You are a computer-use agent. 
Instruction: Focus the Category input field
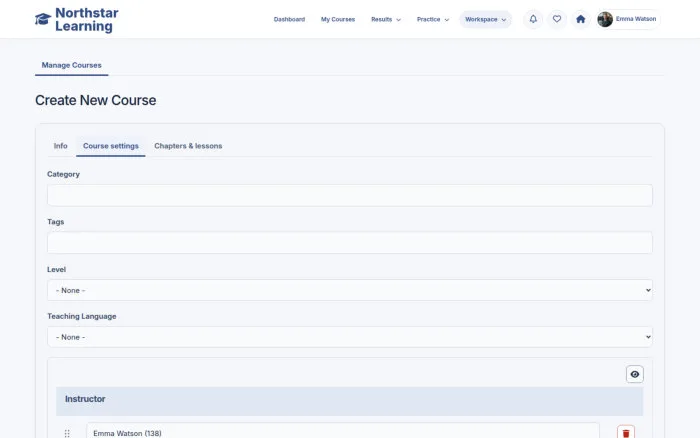(x=350, y=196)
